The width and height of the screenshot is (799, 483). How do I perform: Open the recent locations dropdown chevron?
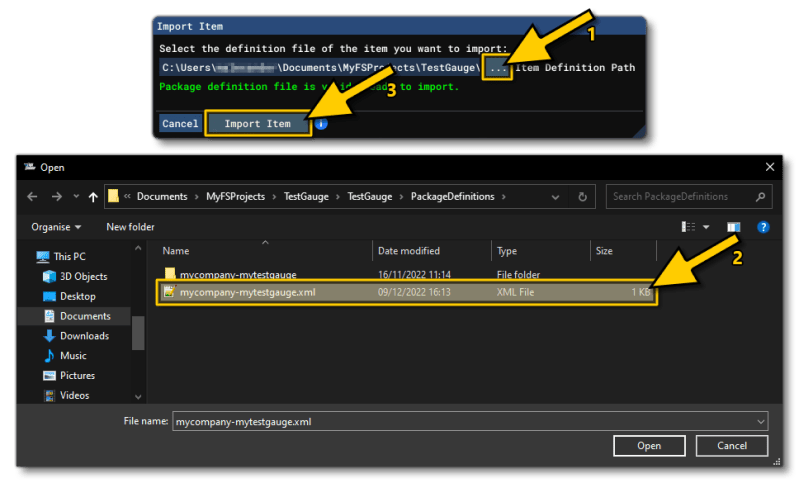click(76, 197)
